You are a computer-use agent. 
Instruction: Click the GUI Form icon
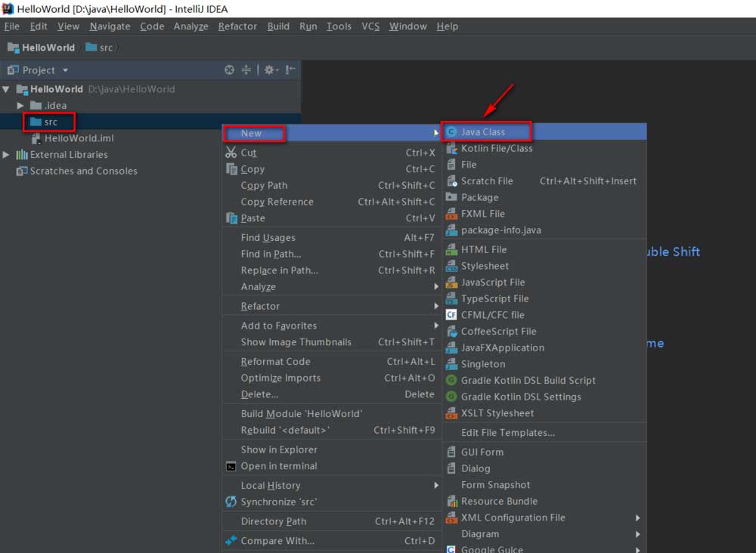pos(451,452)
